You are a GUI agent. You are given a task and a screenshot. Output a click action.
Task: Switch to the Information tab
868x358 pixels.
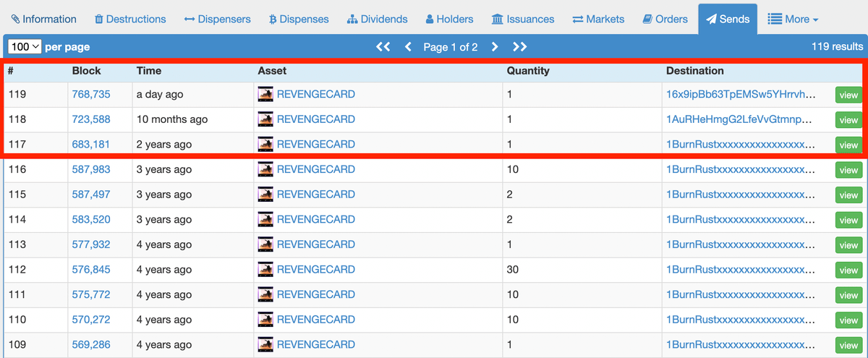click(x=44, y=19)
